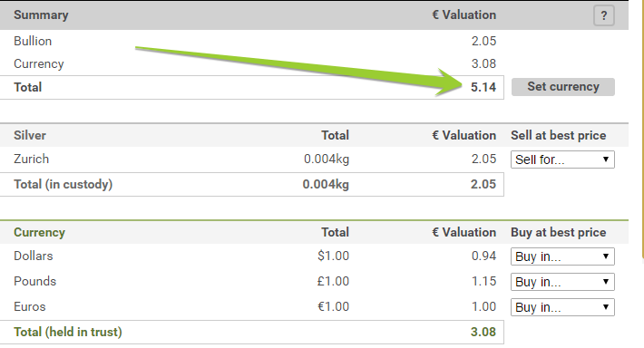Click the Dollars row label
The image size is (644, 348).
click(x=34, y=256)
